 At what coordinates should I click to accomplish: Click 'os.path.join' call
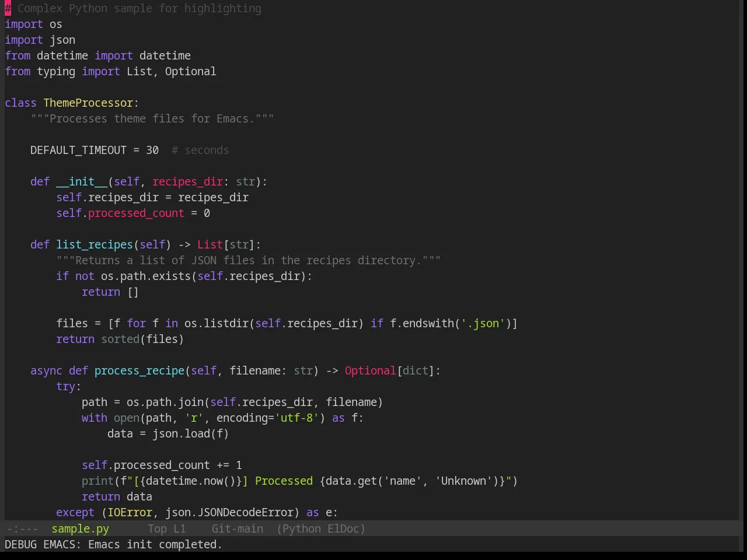[165, 402]
